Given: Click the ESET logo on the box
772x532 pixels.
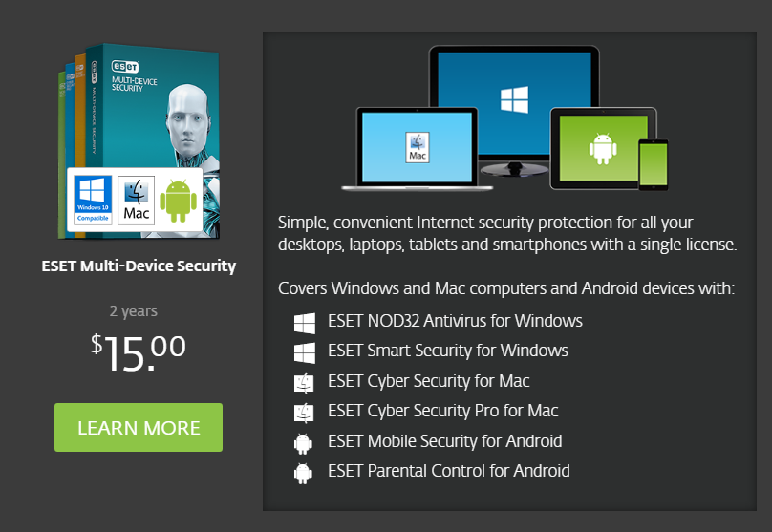Looking at the screenshot, I should tap(125, 66).
